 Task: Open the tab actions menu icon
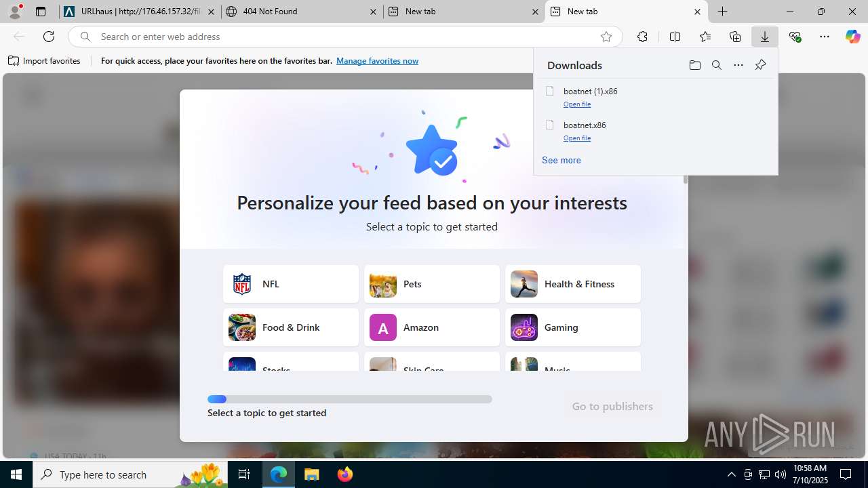(41, 12)
